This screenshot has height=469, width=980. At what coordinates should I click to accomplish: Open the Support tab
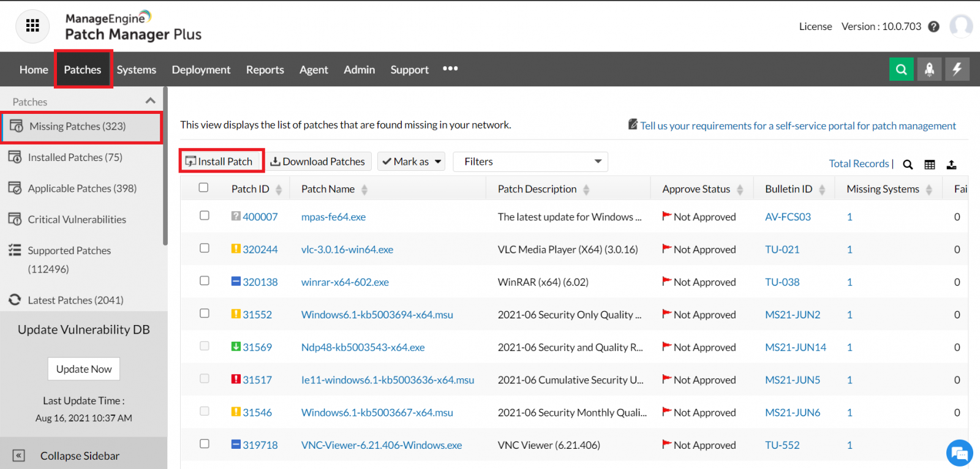(410, 70)
